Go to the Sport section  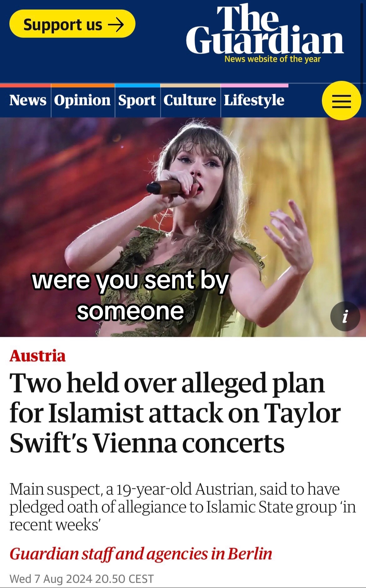(x=137, y=100)
